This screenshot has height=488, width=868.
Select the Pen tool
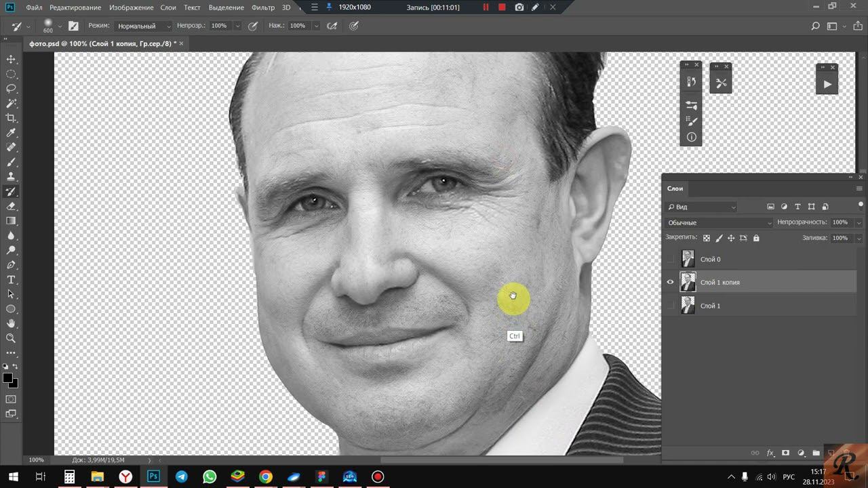point(11,265)
